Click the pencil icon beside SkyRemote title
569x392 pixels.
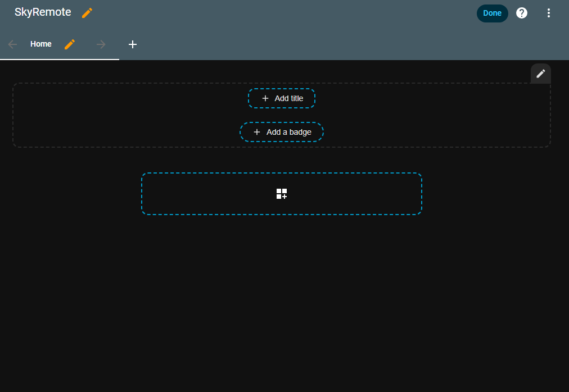[87, 13]
